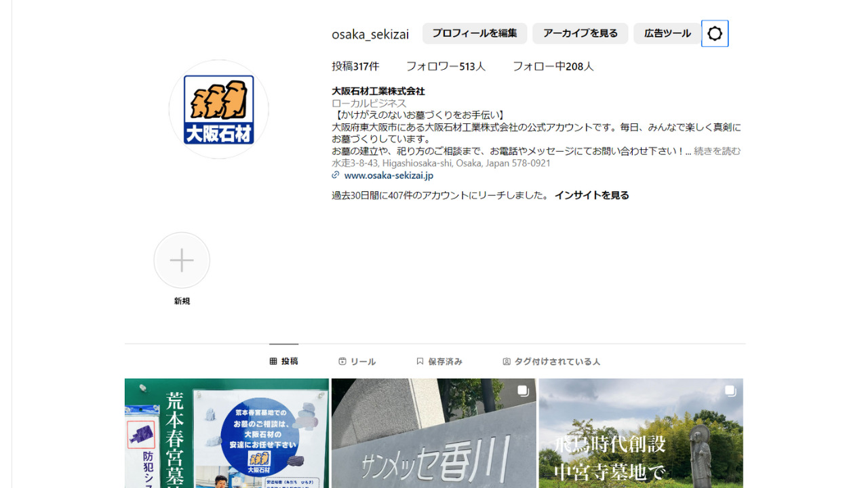
Task: Open 広告ツール button
Action: point(667,33)
